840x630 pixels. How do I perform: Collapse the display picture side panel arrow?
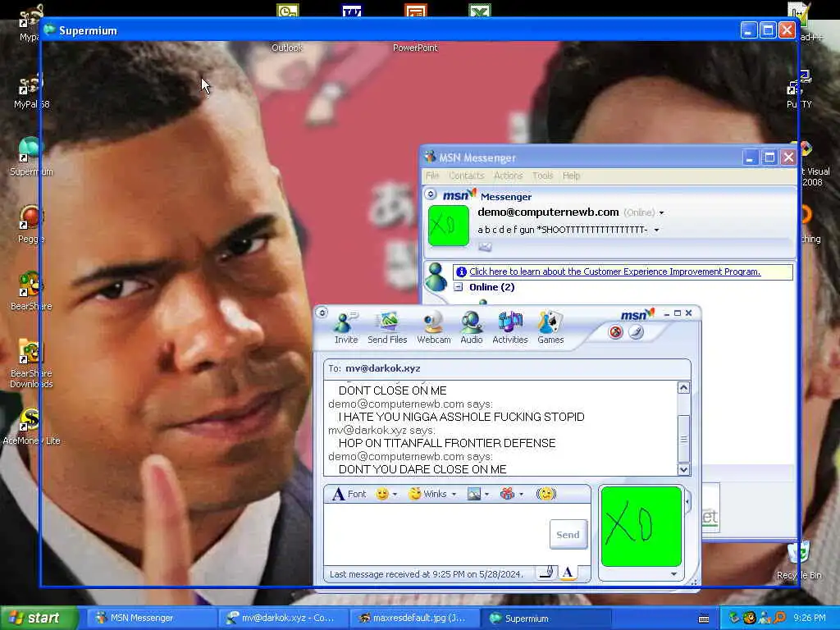[687, 502]
